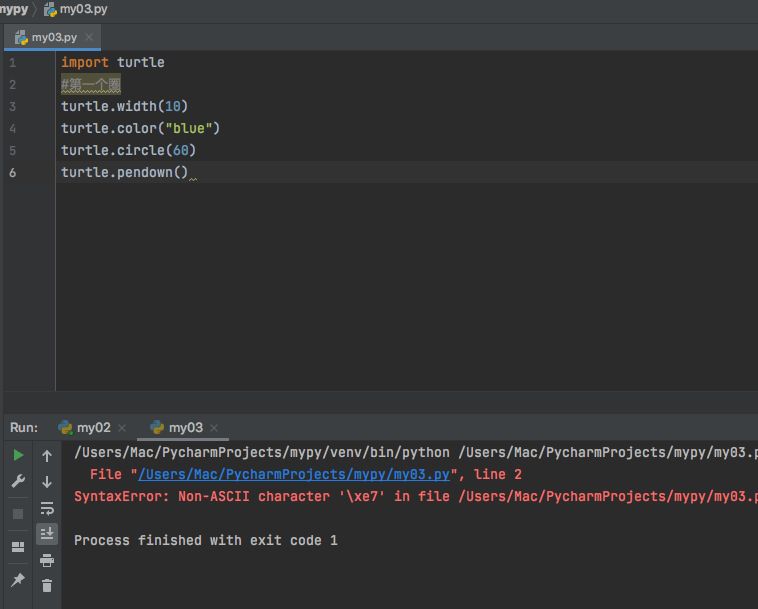758x609 pixels.
Task: Clear all console output with trash icon
Action: 47,586
